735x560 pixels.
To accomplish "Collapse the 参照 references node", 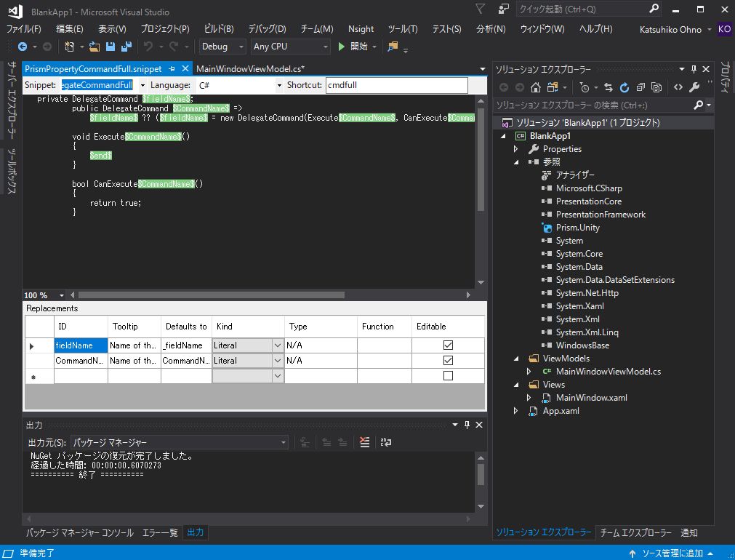I will pos(516,162).
